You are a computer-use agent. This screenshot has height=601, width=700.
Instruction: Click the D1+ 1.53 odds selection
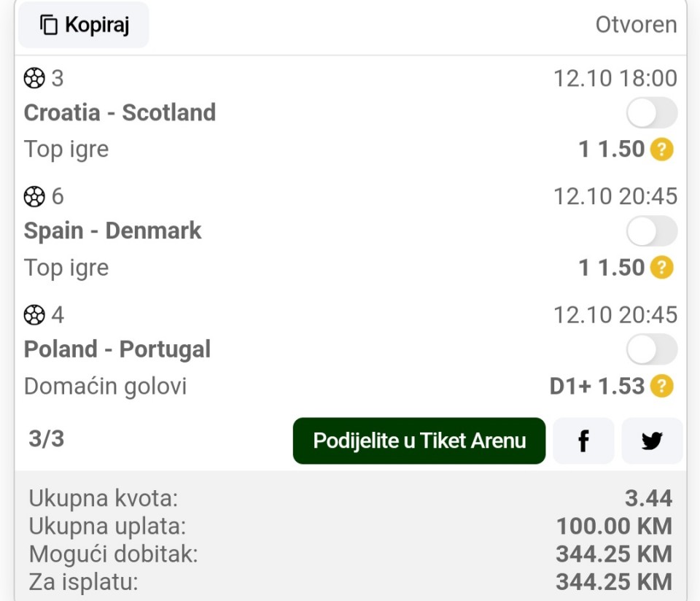tap(597, 386)
